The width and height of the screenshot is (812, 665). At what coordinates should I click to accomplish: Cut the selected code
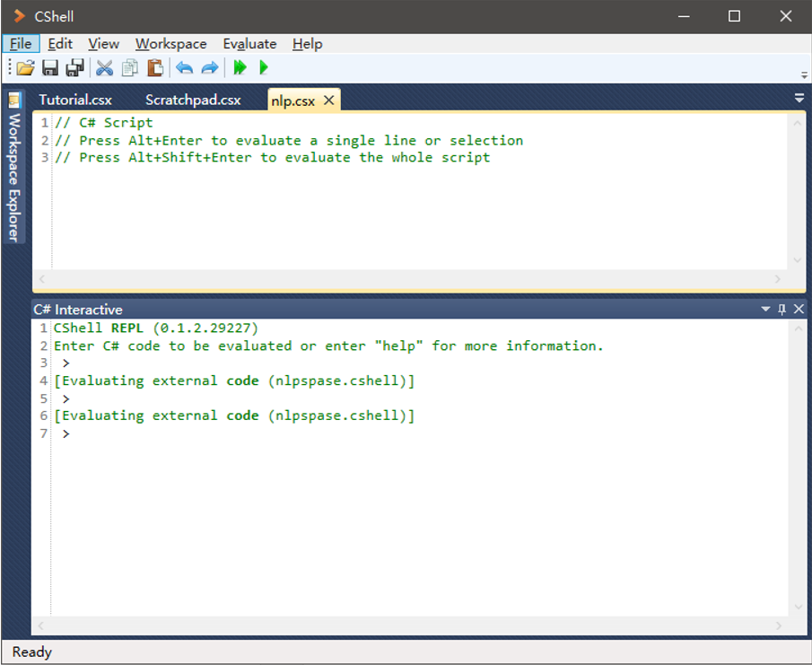pyautogui.click(x=104, y=67)
